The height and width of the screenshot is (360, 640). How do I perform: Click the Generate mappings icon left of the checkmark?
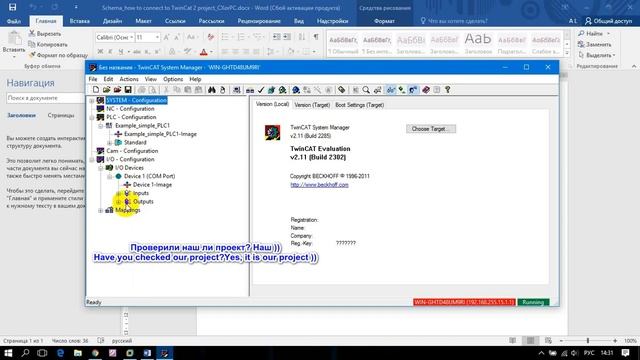[x=250, y=90]
